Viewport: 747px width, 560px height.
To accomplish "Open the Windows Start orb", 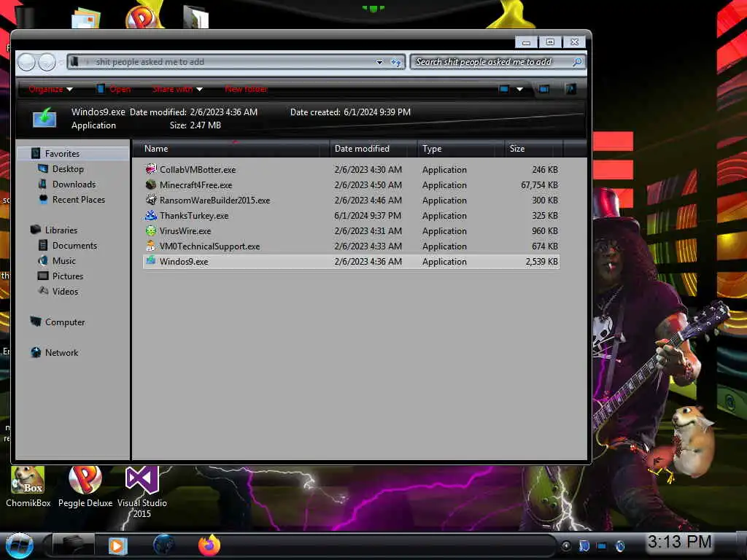I will tap(19, 545).
